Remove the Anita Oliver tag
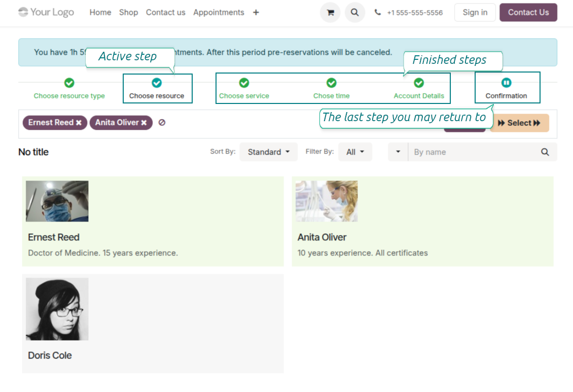Viewport: 573px width, 392px height. click(144, 123)
